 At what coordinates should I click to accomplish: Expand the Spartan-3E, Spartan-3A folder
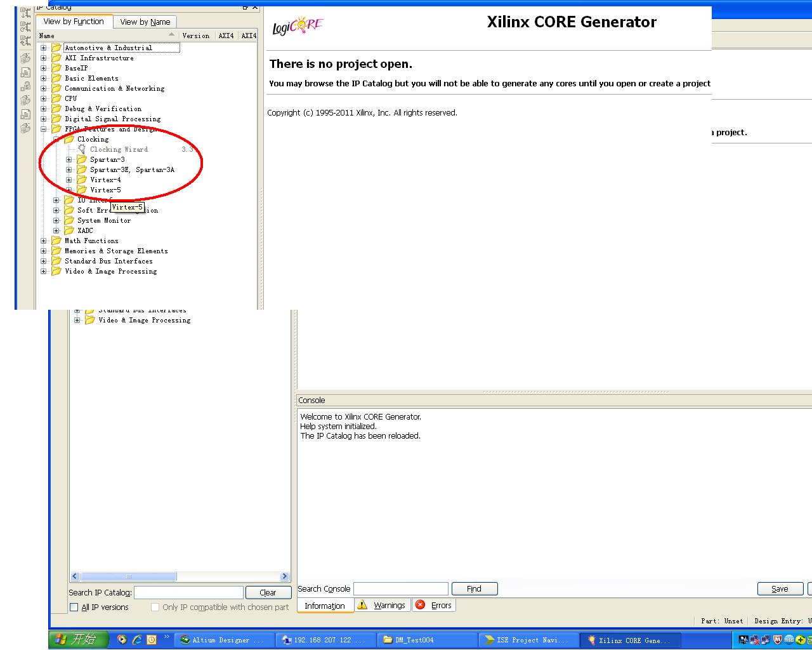[69, 169]
